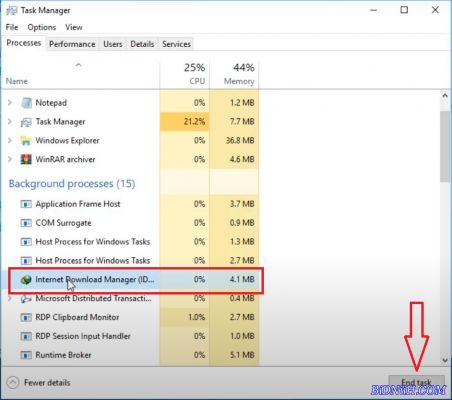
Task: Click the RDP Session Input Handler icon
Action: tap(26, 336)
